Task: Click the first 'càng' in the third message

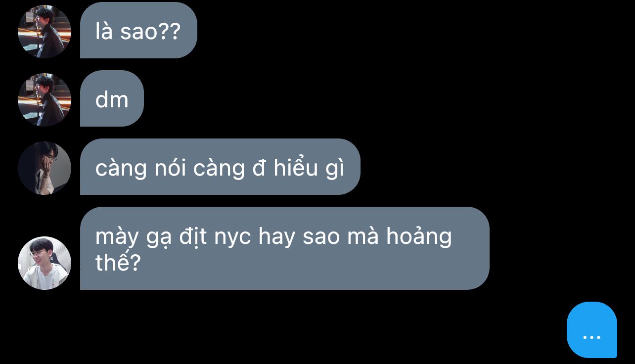Action: pyautogui.click(x=121, y=170)
